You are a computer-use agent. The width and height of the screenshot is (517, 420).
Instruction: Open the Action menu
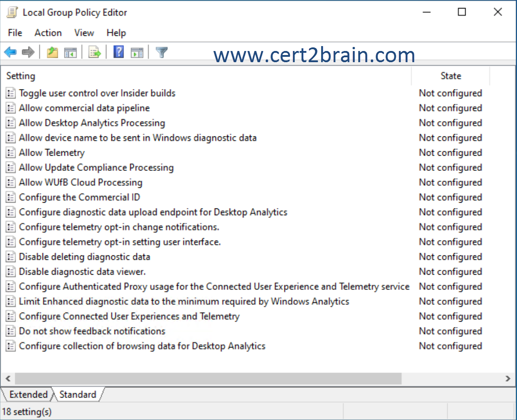coord(48,33)
